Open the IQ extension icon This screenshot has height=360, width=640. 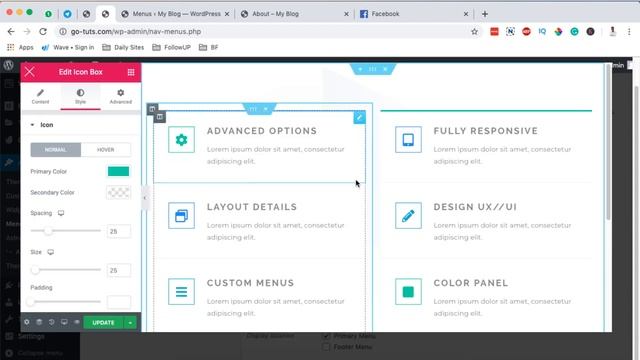click(542, 31)
